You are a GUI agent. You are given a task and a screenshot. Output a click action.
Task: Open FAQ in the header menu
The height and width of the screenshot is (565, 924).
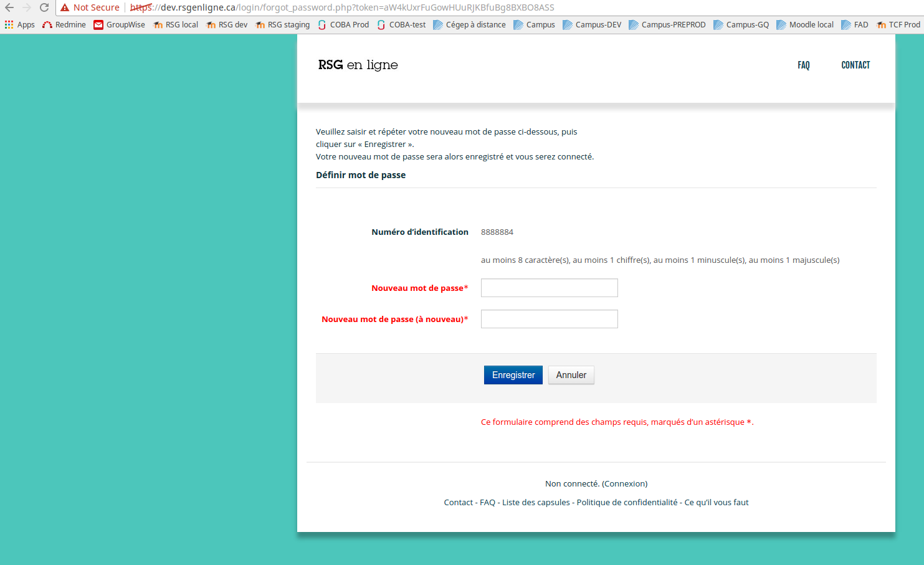point(803,65)
